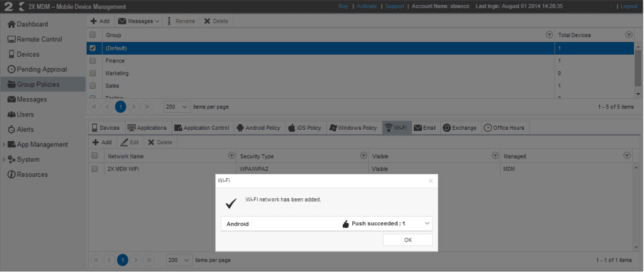Click page 1 in groups pager
The width and height of the screenshot is (644, 272).
pyautogui.click(x=120, y=107)
